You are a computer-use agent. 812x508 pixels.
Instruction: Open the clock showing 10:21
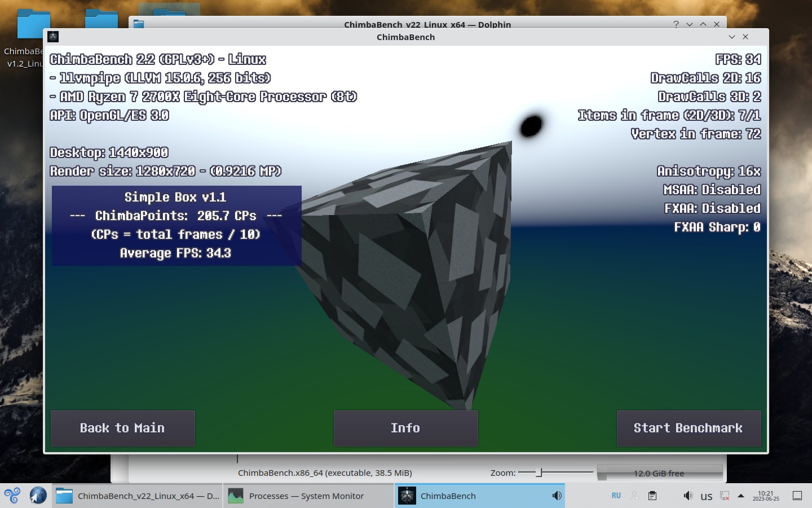coord(766,496)
